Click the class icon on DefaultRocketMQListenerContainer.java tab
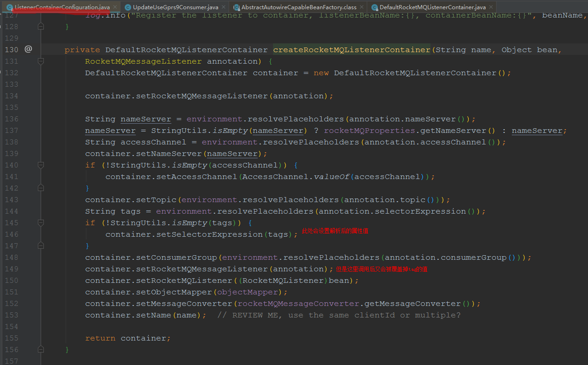The image size is (588, 365). click(374, 8)
